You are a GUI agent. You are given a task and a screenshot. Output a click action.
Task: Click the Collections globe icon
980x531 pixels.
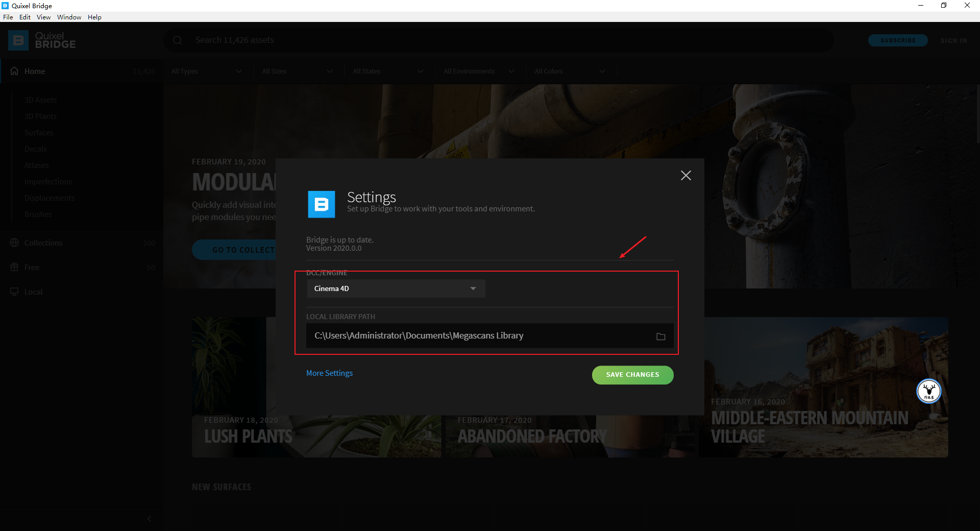[14, 243]
